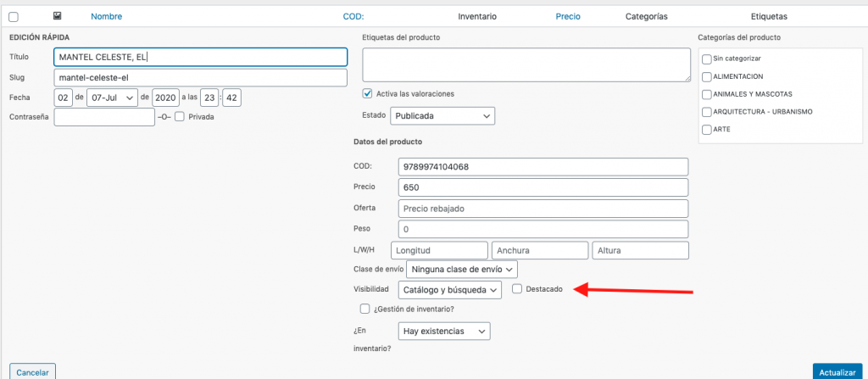Viewport: 868px width, 379px height.
Task: Open the month dropdown showing 07-Jul
Action: (113, 98)
